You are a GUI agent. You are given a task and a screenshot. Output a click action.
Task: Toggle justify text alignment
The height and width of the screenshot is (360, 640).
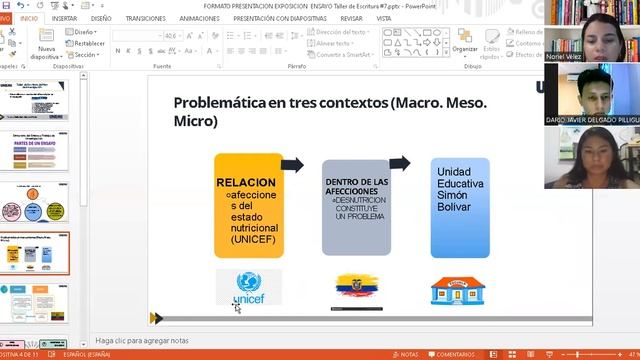(263, 51)
